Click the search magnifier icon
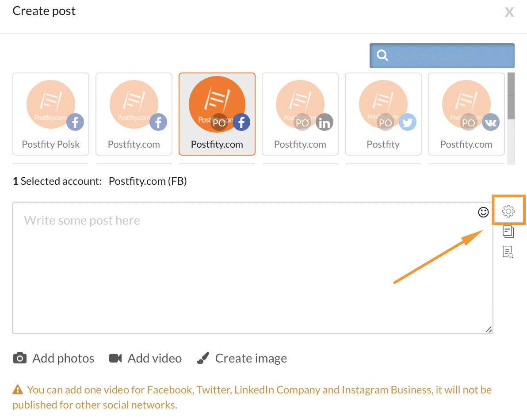Screen dimensions: 527x420 point(382,55)
